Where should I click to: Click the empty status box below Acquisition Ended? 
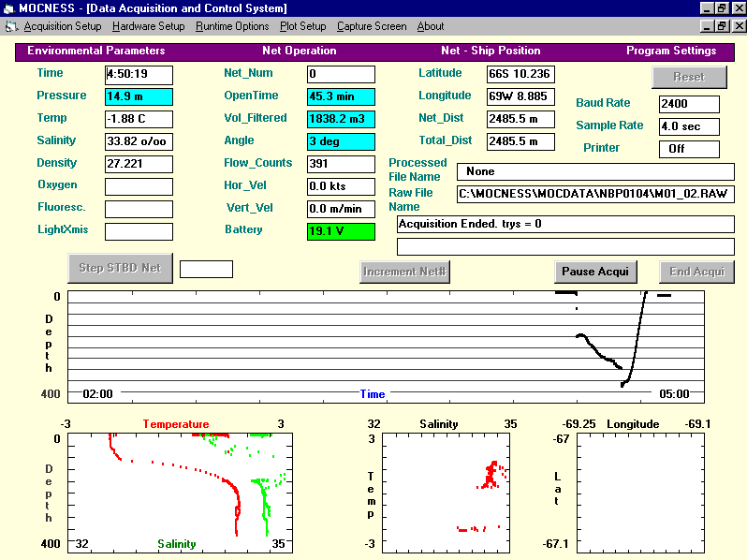click(565, 246)
